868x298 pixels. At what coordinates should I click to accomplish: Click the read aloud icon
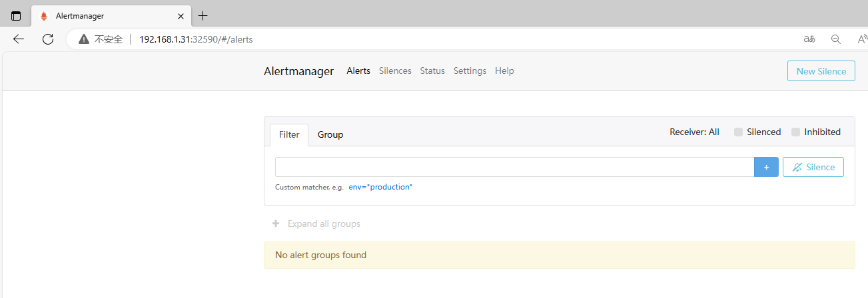[x=862, y=39]
